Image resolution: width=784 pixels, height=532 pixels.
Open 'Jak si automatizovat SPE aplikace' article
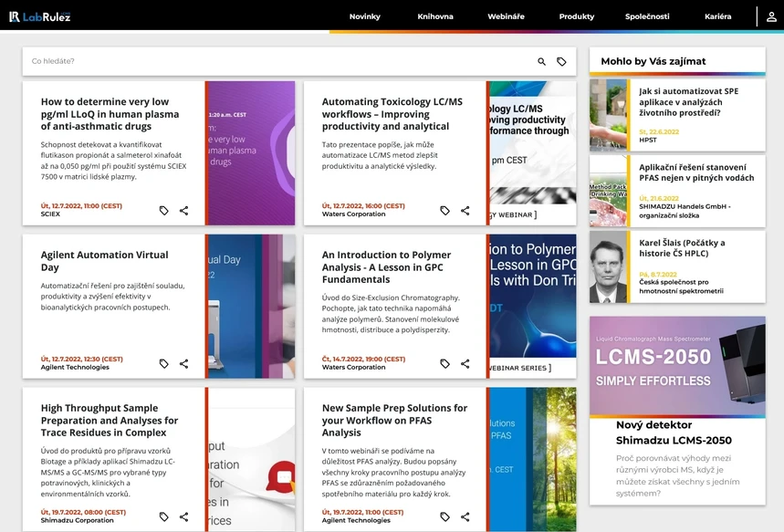(688, 102)
